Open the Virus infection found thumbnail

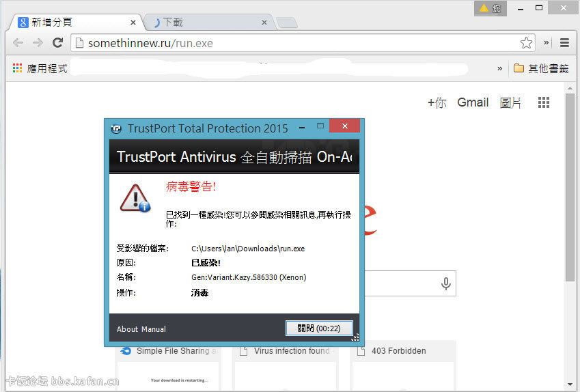(x=292, y=351)
